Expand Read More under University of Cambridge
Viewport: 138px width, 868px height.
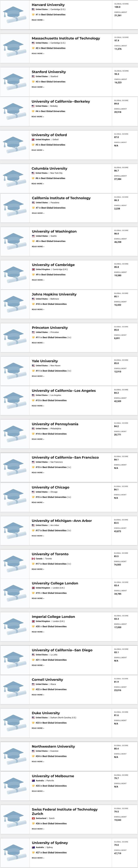point(38,280)
